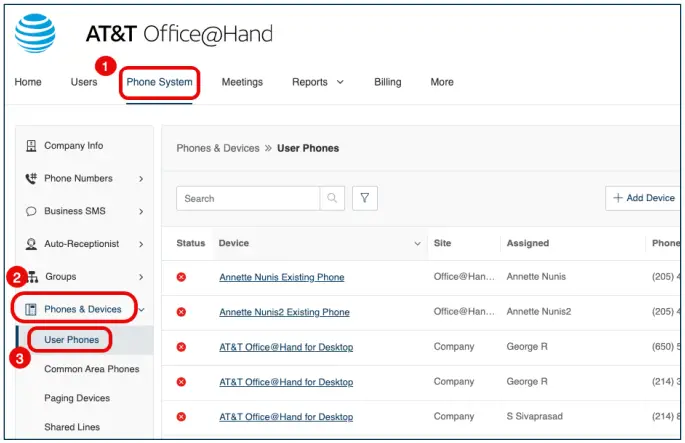Viewport: 685px width, 443px height.
Task: Collapse the Phones & Devices chevron
Action: (x=142, y=310)
